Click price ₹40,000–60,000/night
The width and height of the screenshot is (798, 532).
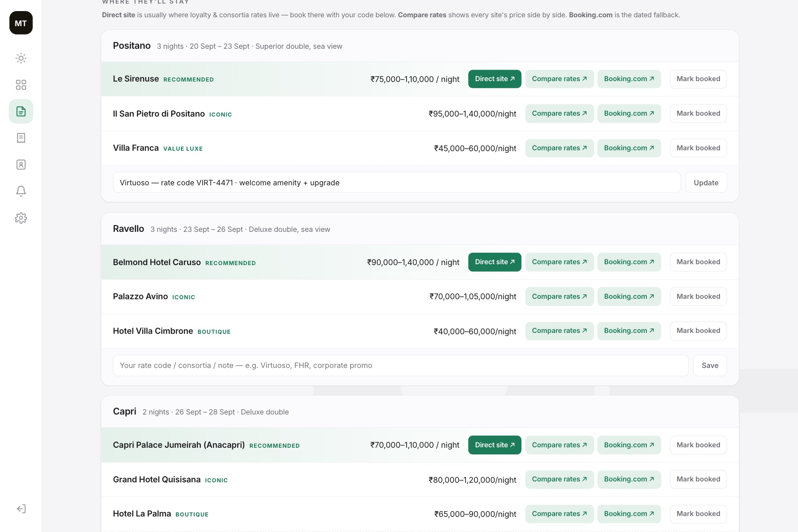point(475,332)
